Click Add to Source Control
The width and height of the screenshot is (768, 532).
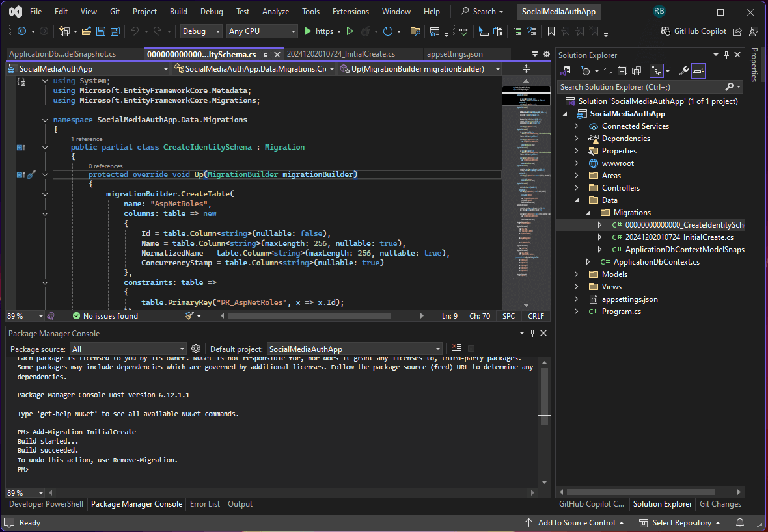point(575,523)
